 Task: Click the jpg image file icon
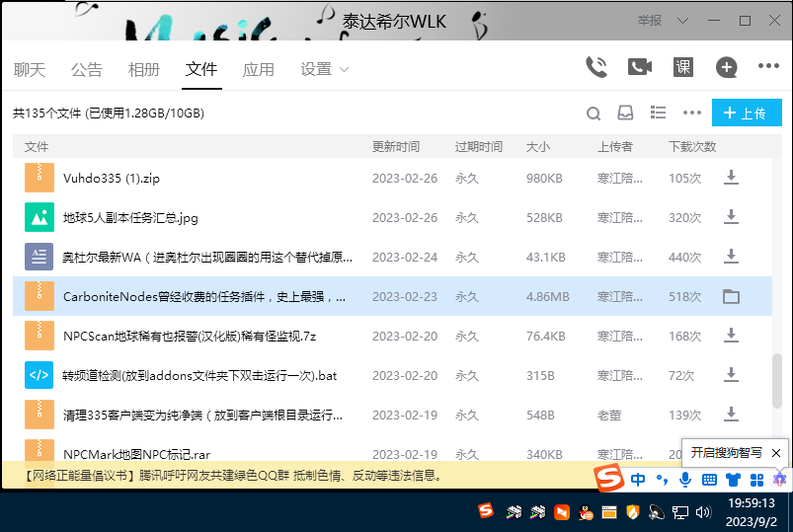click(x=40, y=217)
